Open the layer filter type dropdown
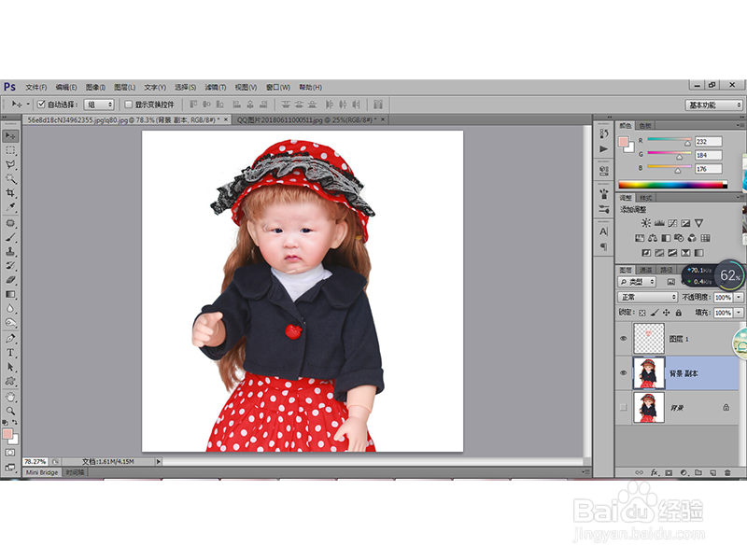The height and width of the screenshot is (560, 747). [x=637, y=282]
